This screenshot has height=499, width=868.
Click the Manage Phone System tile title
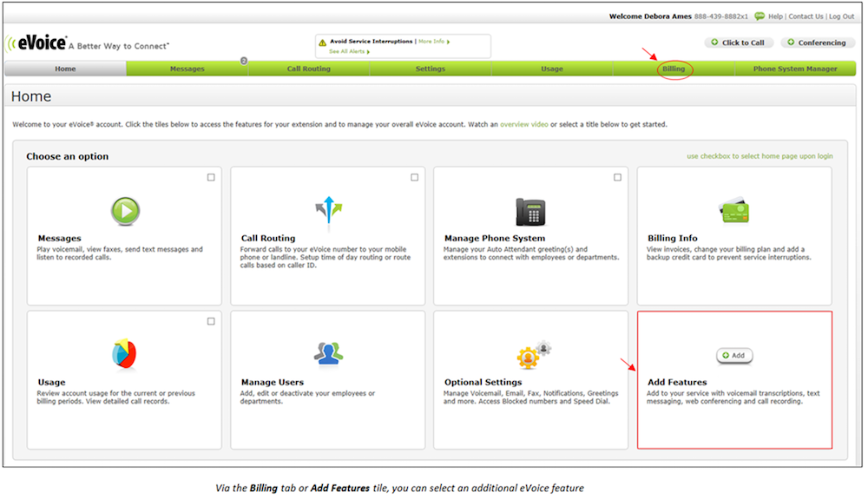point(495,239)
